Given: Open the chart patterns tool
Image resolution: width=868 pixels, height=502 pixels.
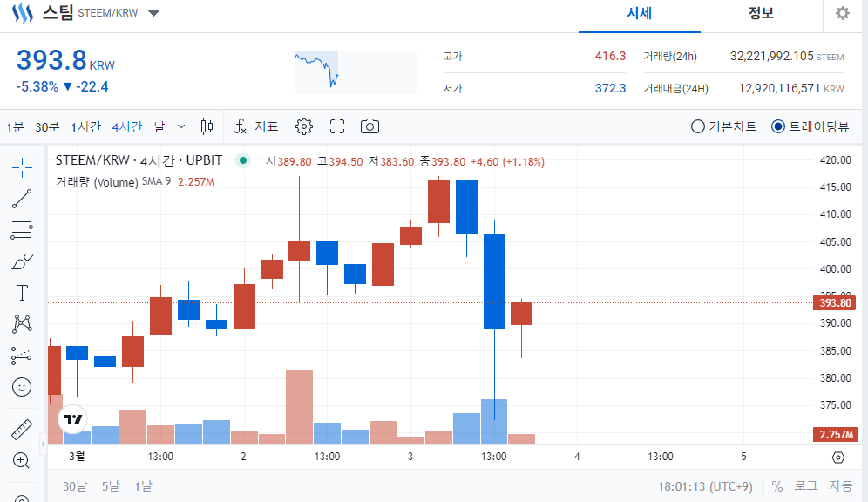Looking at the screenshot, I should pos(22,324).
